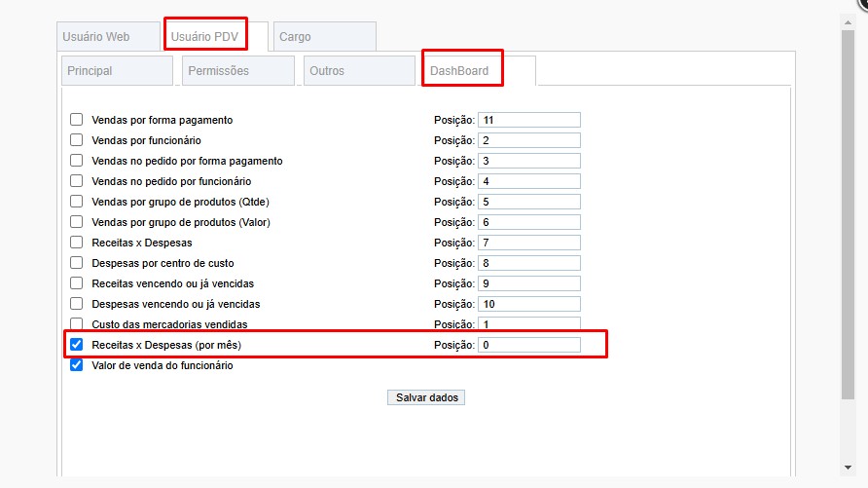Click the Salvar dados button
The image size is (868, 488).
(x=426, y=397)
